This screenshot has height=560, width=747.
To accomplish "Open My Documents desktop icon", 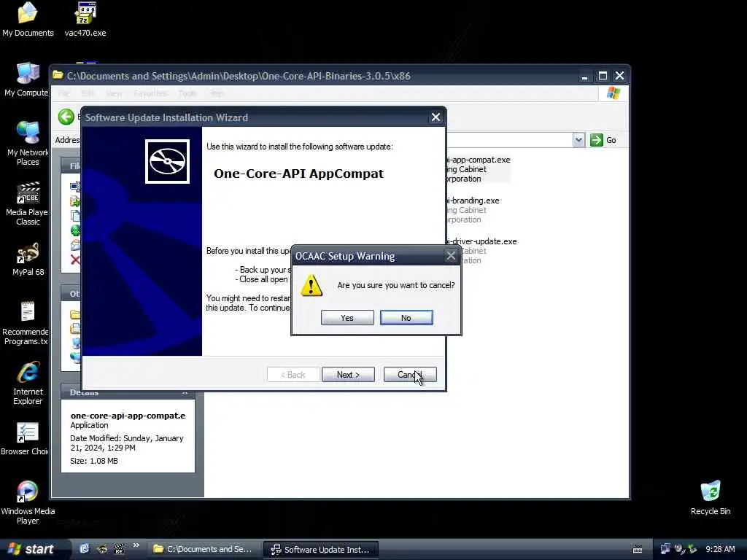I will tap(28, 20).
